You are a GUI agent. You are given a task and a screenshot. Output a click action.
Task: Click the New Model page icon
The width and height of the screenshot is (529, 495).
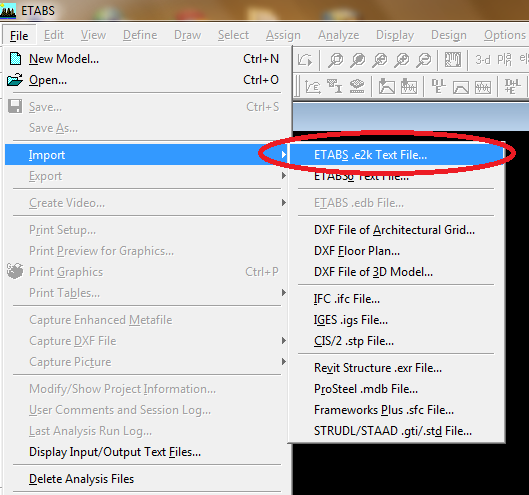(15, 59)
